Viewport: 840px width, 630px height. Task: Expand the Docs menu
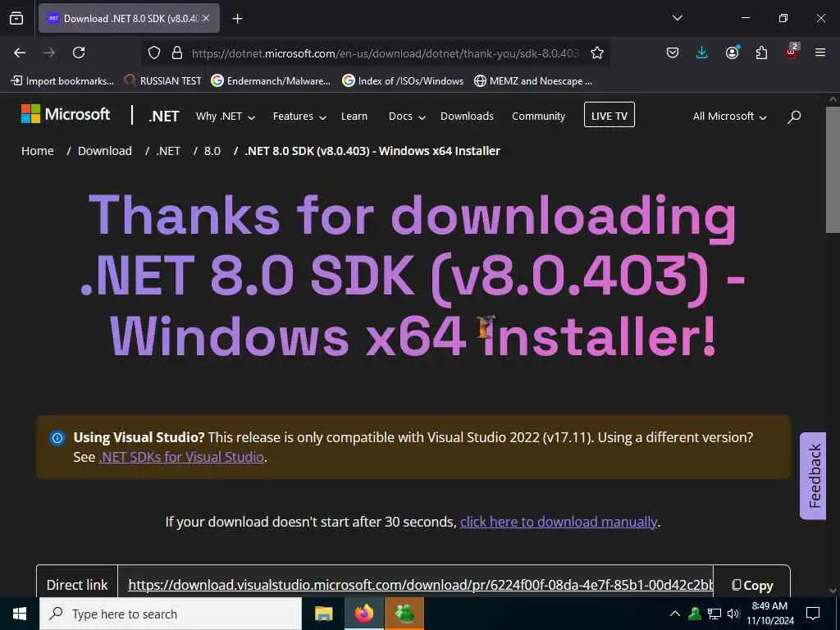pos(407,116)
